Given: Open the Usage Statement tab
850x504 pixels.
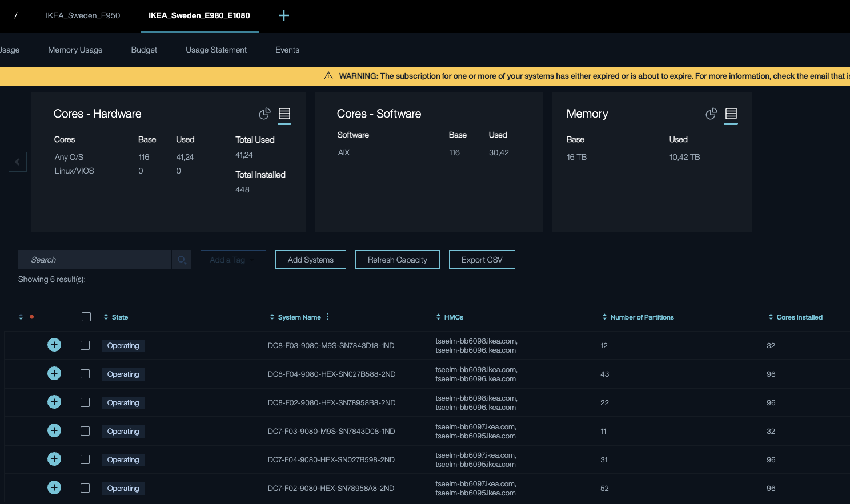Looking at the screenshot, I should coord(216,50).
